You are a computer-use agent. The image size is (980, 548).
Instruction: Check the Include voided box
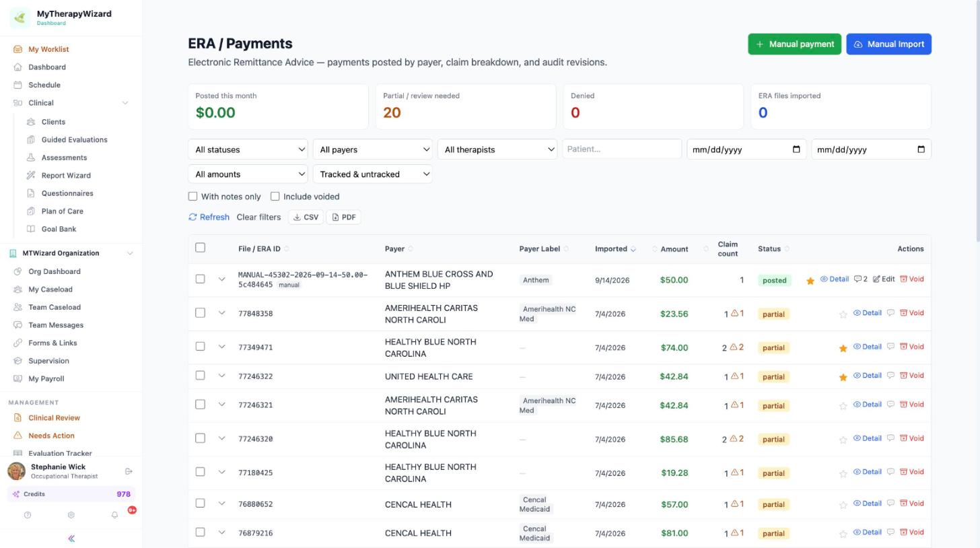(x=275, y=197)
